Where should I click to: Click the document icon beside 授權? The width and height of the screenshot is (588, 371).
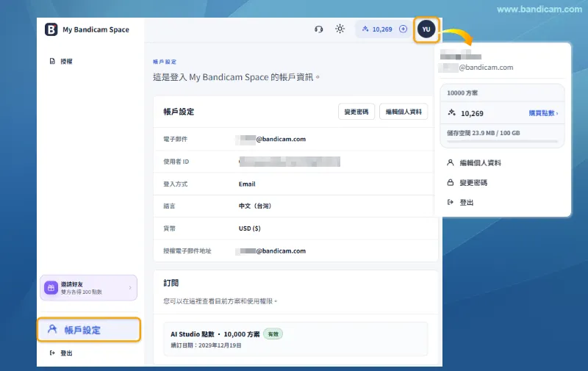click(52, 61)
